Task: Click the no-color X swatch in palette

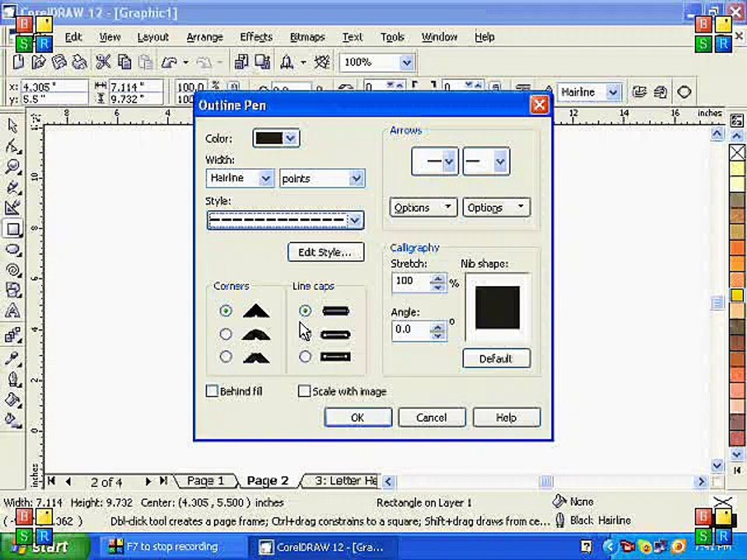Action: pos(738,153)
